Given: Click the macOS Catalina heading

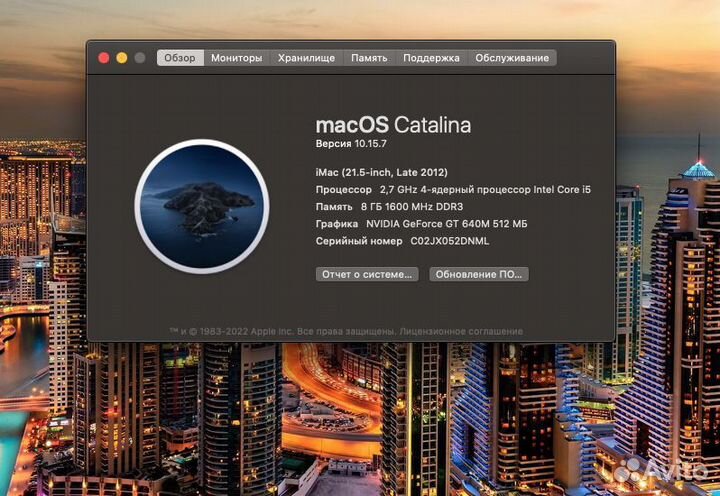Looking at the screenshot, I should pyautogui.click(x=394, y=124).
